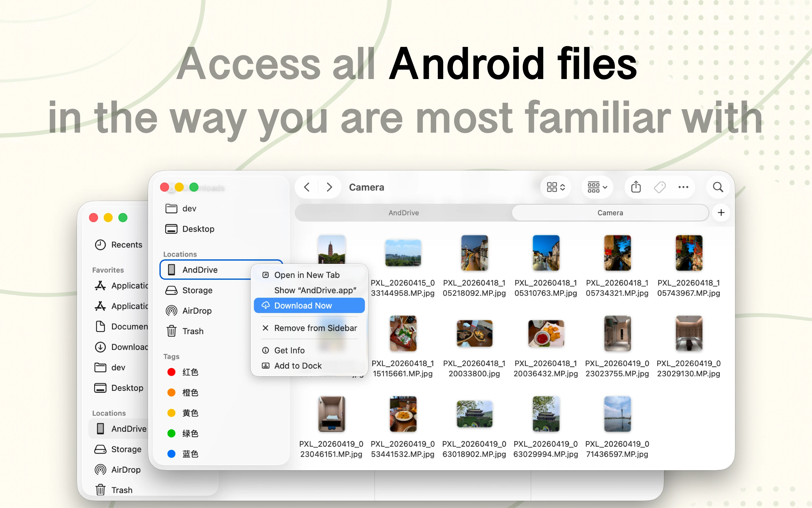Screen dimensions: 812x508
Task: Click the Tags icon in toolbar
Action: pos(660,187)
